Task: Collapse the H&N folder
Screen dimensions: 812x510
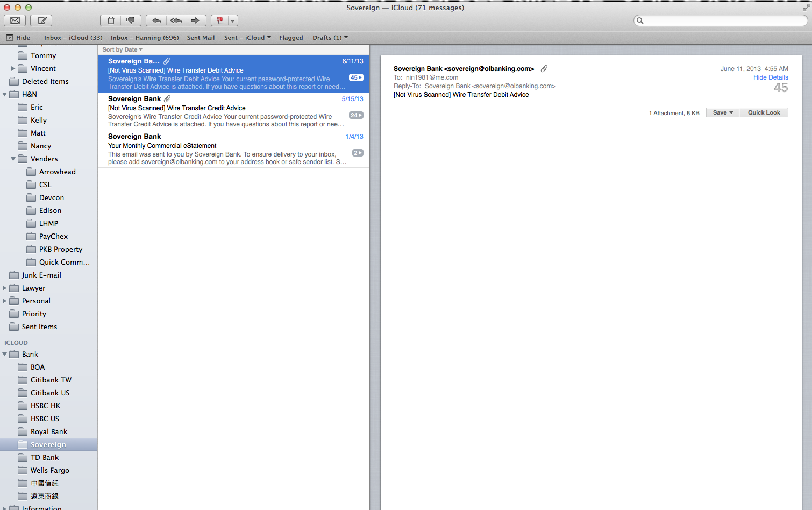Action: (x=4, y=94)
